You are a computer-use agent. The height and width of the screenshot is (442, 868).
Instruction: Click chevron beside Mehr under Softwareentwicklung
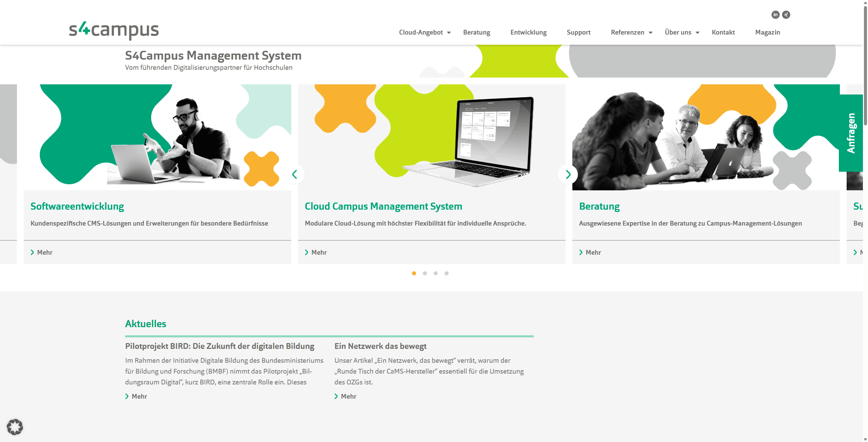click(x=32, y=252)
